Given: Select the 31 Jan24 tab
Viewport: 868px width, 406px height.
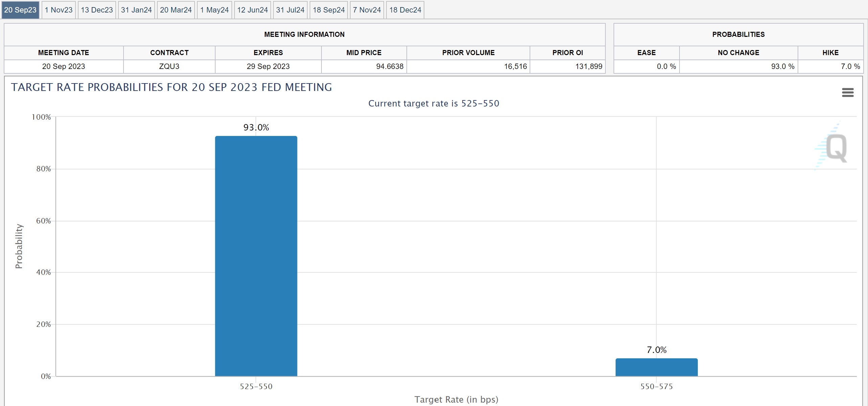Looking at the screenshot, I should coord(136,10).
